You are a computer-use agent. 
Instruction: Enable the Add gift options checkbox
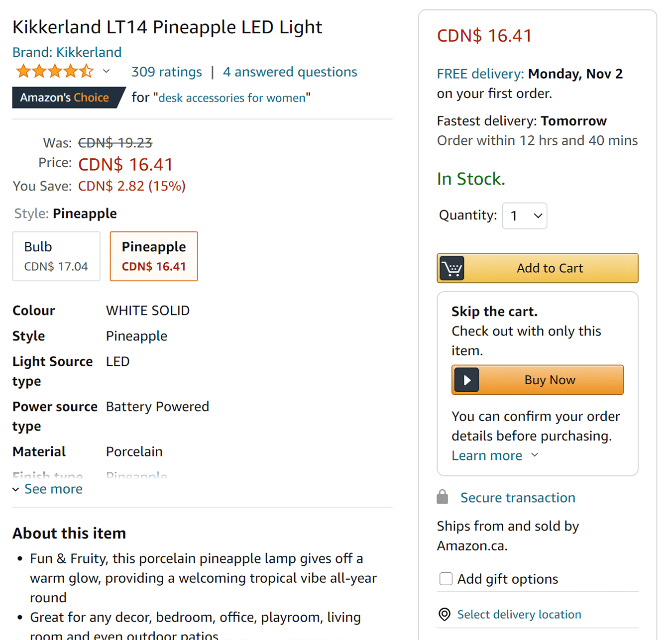pyautogui.click(x=446, y=579)
